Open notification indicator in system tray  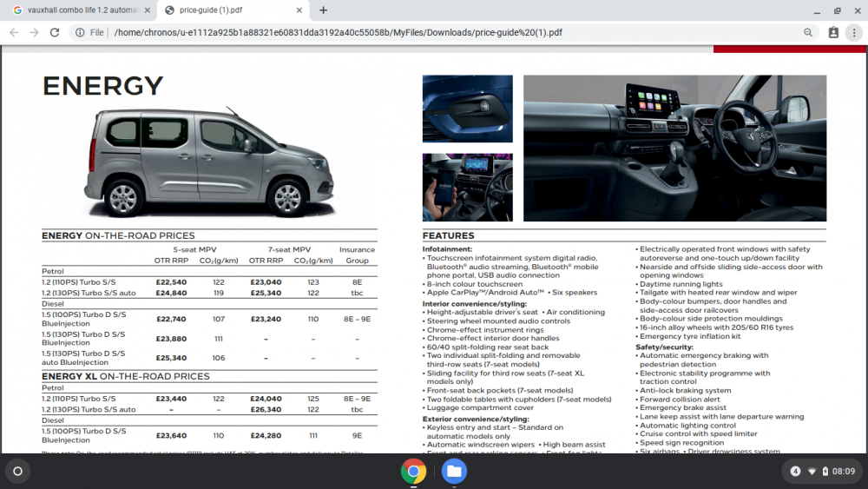(x=795, y=472)
